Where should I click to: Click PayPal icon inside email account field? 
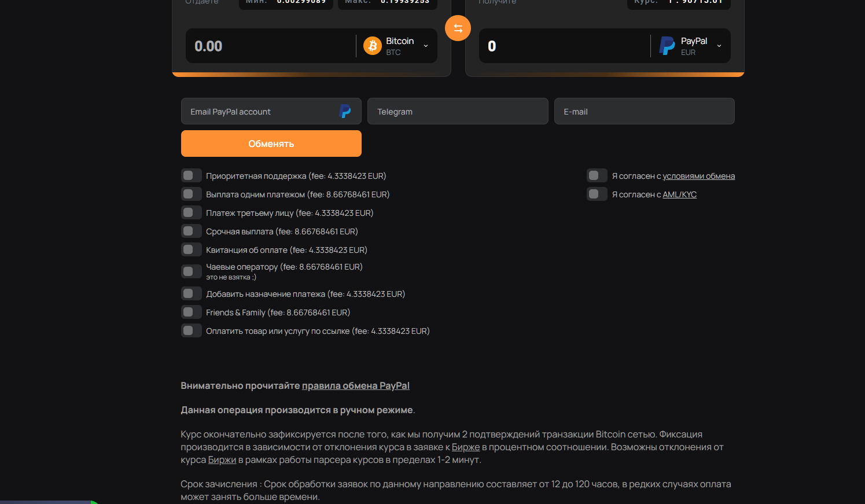345,111
